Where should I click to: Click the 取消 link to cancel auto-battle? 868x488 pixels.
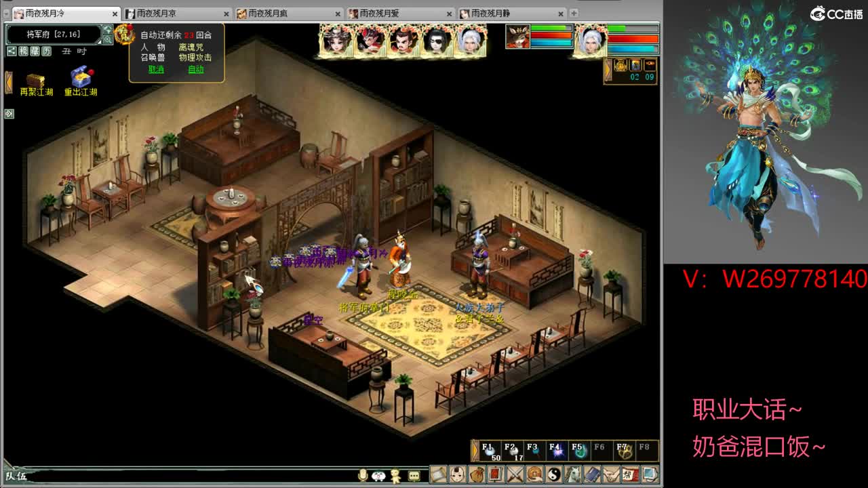[x=156, y=69]
